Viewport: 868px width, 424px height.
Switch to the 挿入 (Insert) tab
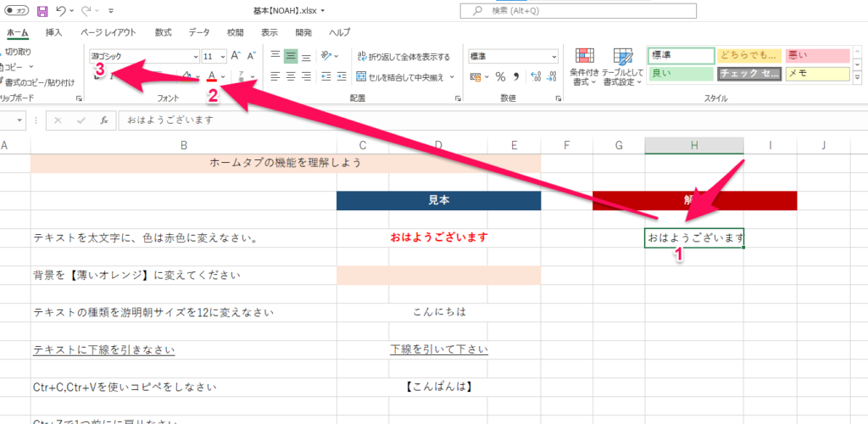[53, 32]
